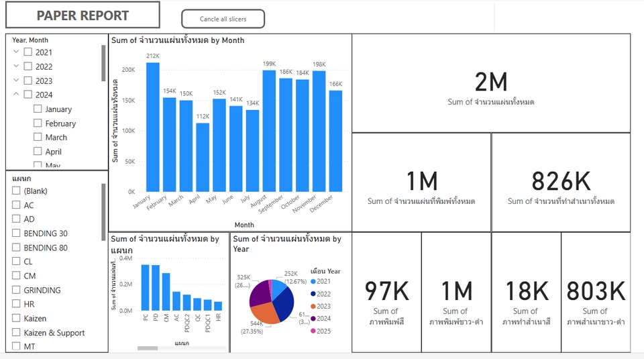Click the PC bar in department chart
Viewport: 644px width, 359px height.
(x=146, y=287)
